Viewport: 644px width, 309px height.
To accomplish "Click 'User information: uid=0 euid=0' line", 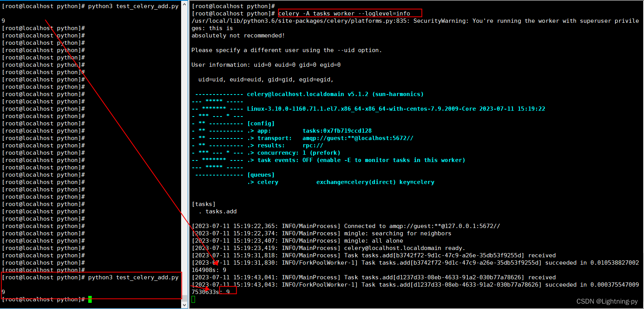I will click(x=266, y=65).
